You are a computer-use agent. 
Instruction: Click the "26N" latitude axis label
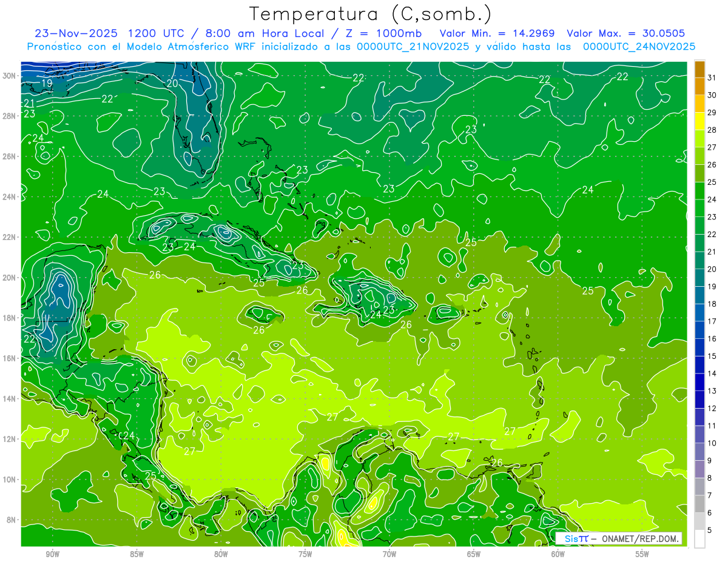point(9,156)
